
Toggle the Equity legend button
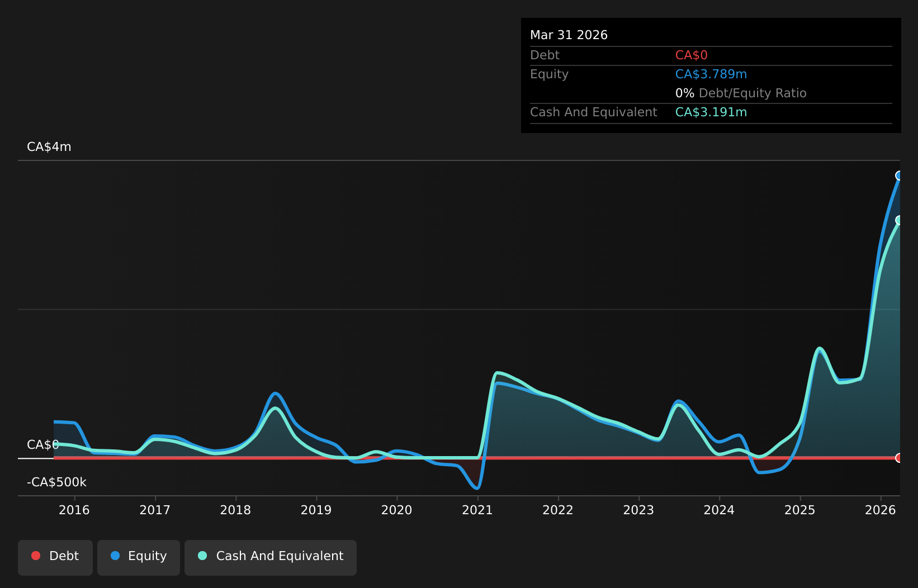coord(139,557)
